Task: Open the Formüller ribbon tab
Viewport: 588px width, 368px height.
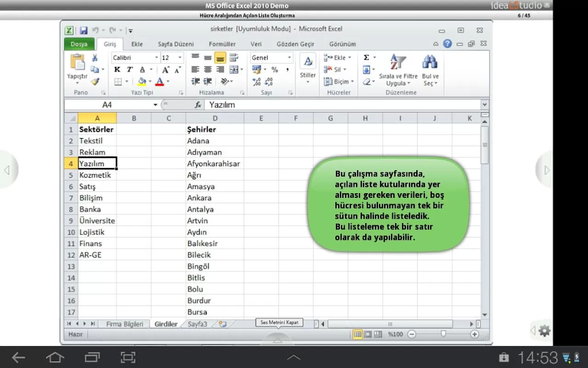Action: tap(222, 44)
